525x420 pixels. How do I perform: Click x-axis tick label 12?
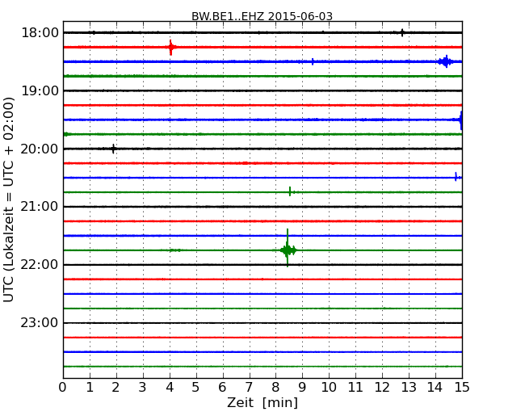[382, 388]
